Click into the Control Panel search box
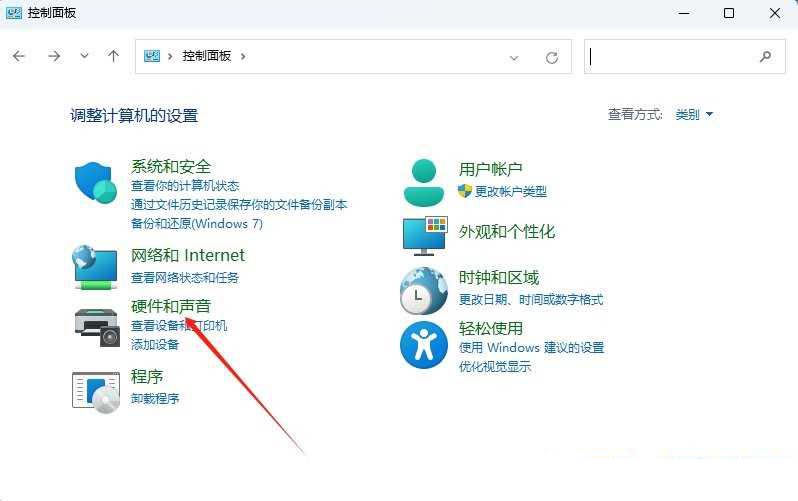 pos(670,57)
